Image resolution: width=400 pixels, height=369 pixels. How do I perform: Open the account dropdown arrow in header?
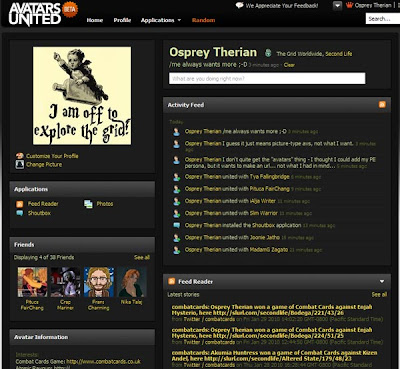point(337,6)
